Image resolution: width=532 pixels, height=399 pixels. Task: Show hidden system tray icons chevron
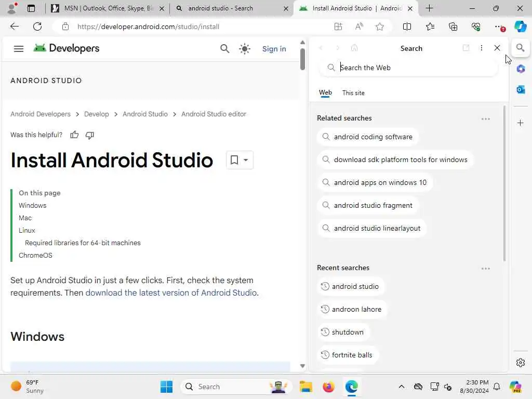coord(402,387)
